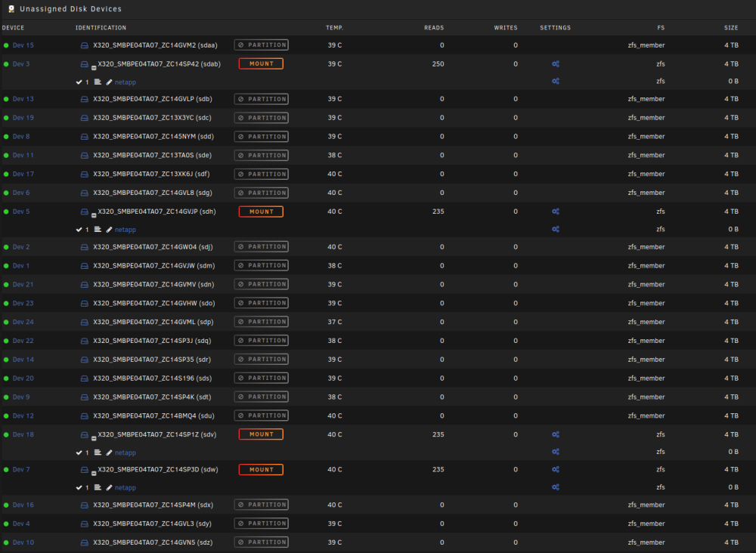Collapse partition list of sdw disk

coord(94,474)
